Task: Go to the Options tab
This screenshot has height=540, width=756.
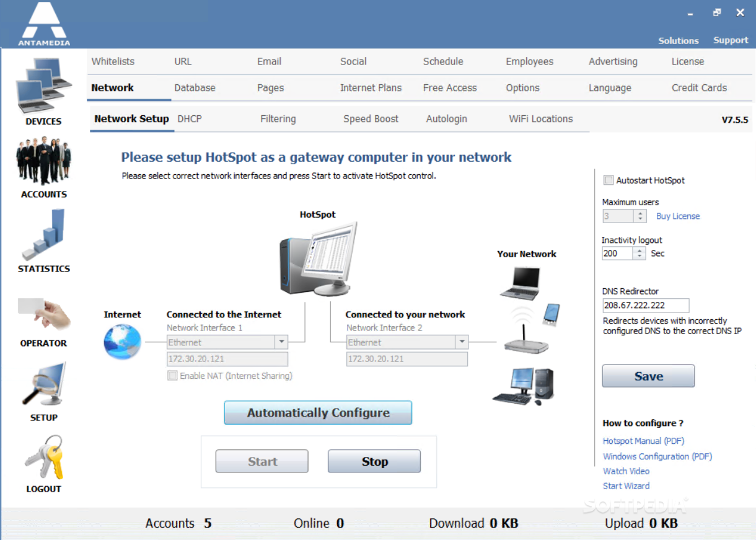Action: click(522, 87)
